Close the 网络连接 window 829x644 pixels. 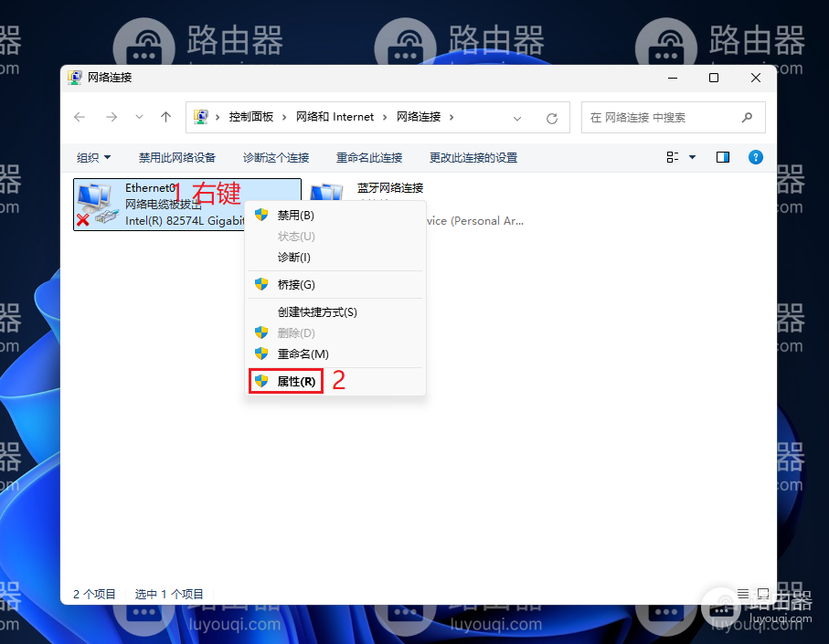tap(756, 78)
